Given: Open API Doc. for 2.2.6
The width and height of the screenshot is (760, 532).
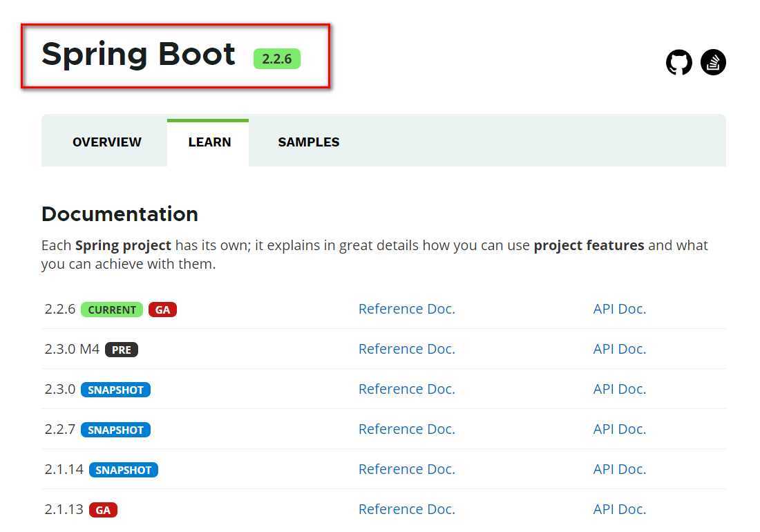Looking at the screenshot, I should point(620,309).
